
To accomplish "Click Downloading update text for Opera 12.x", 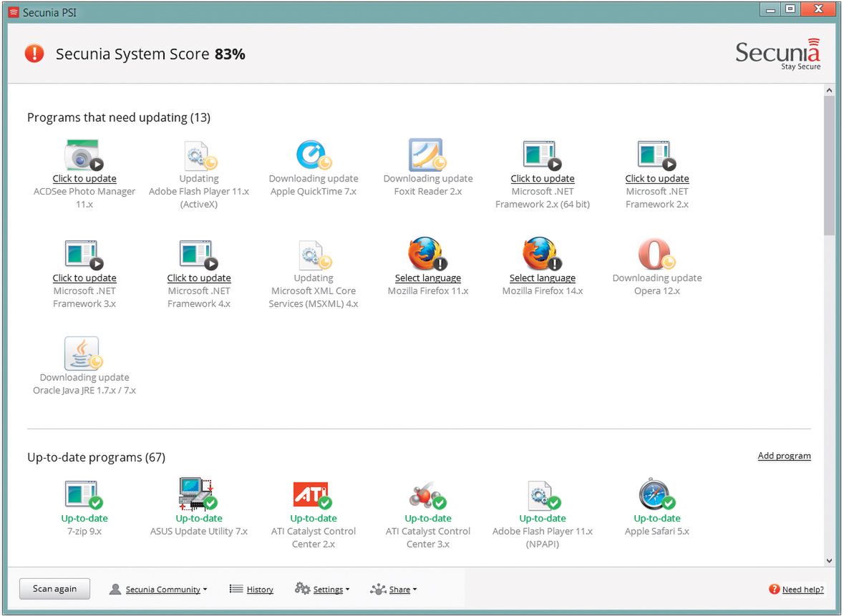I will (x=657, y=278).
